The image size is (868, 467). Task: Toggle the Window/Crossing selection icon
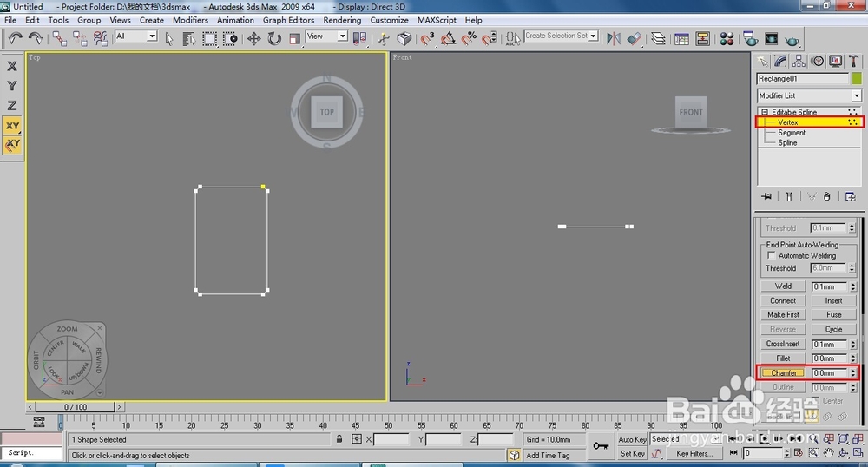(230, 38)
